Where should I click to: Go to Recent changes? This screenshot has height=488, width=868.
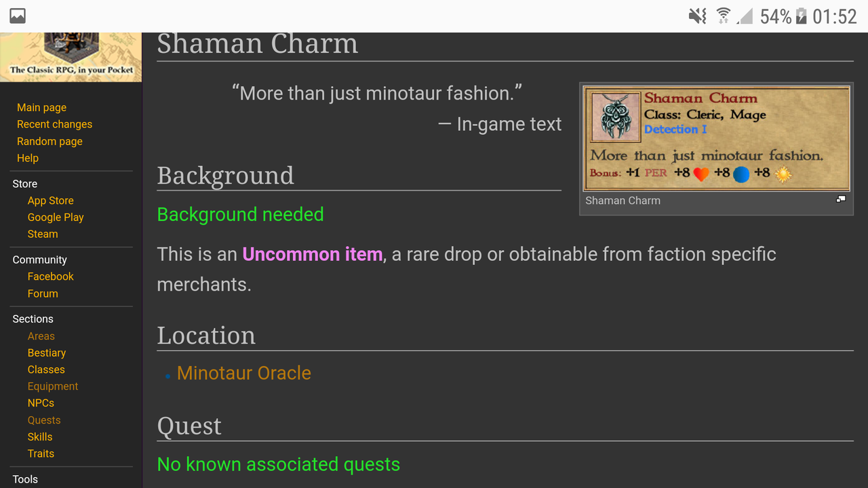pyautogui.click(x=54, y=124)
